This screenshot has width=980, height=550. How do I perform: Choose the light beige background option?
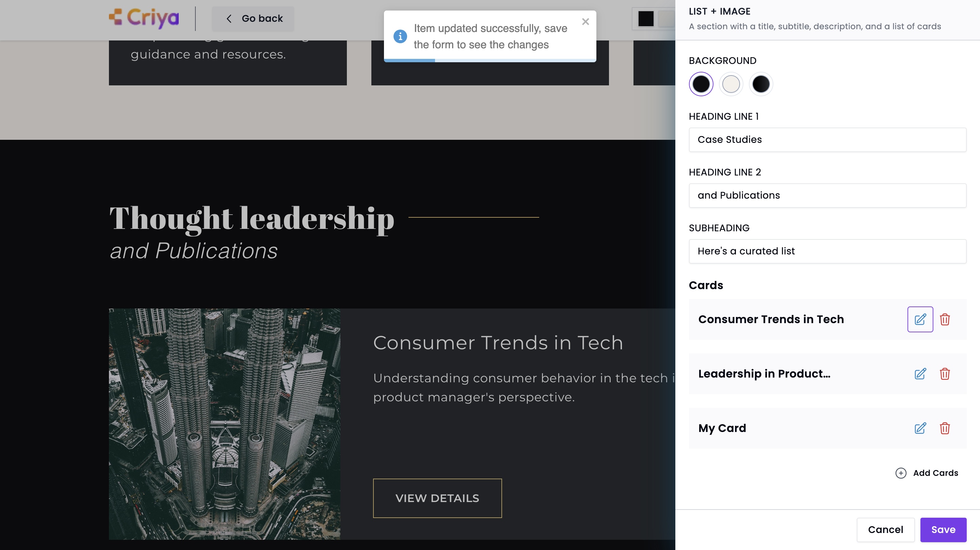click(731, 84)
